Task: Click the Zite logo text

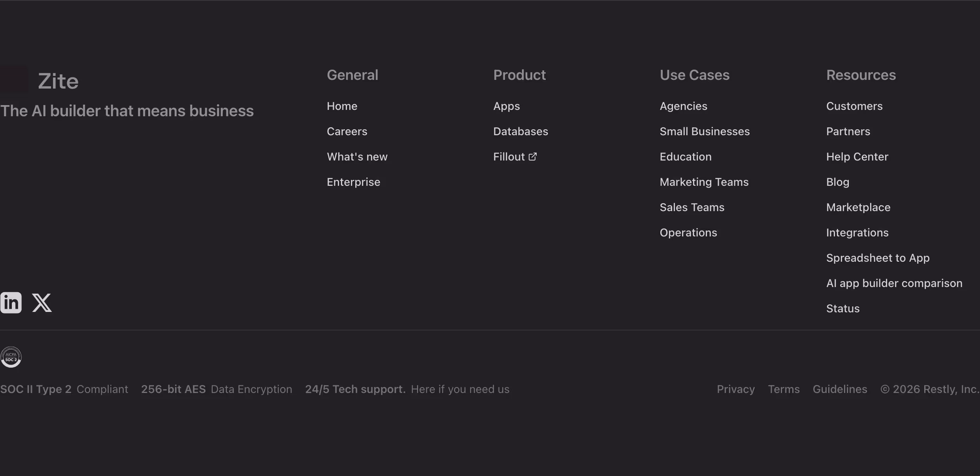Action: pos(58,81)
